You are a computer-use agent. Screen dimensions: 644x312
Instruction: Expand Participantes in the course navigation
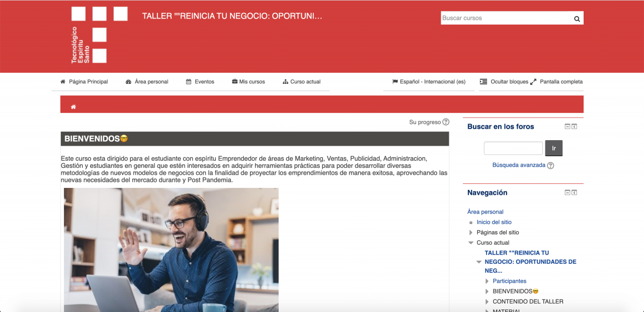[x=487, y=281]
